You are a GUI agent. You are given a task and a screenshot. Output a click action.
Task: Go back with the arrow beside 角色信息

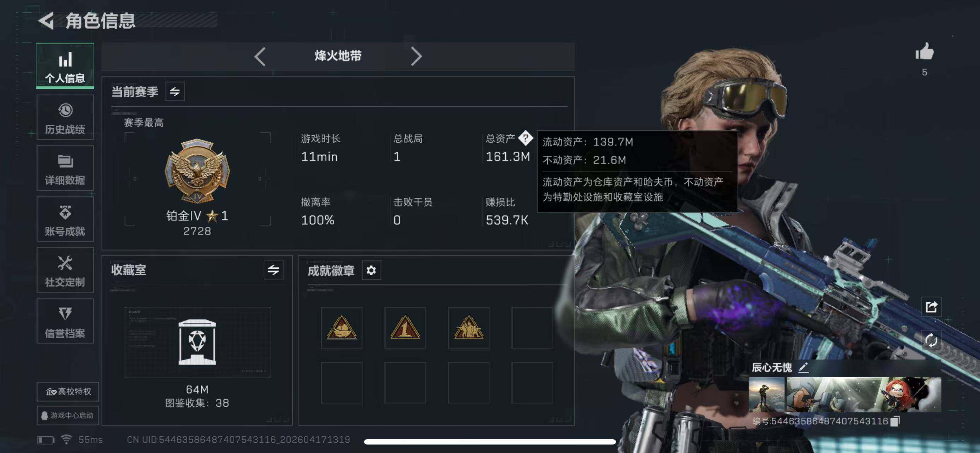point(46,21)
